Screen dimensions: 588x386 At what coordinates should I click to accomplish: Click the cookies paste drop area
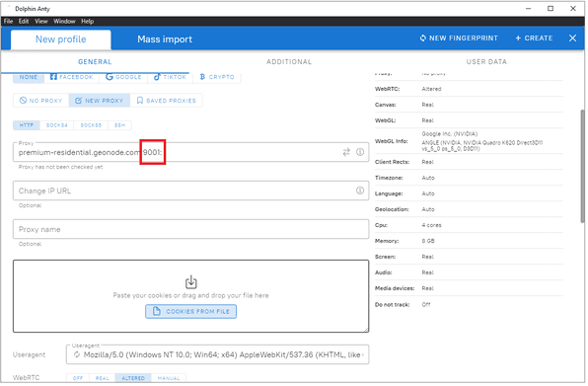tap(191, 297)
